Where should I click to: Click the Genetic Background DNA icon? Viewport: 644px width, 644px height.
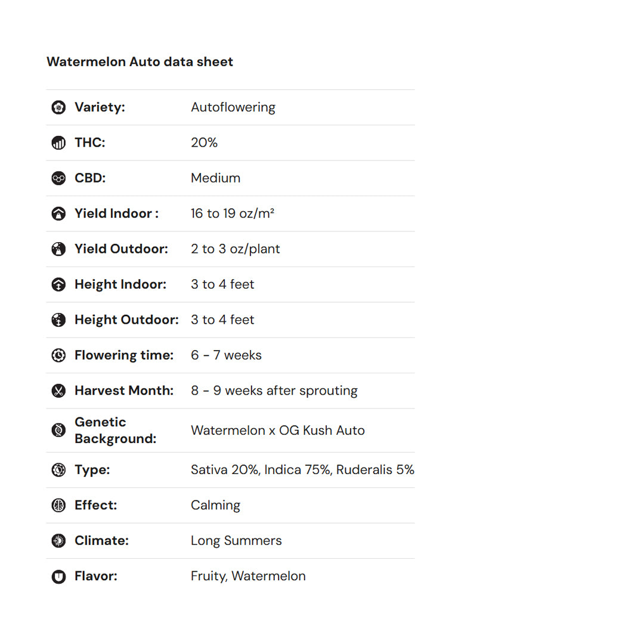coord(58,431)
